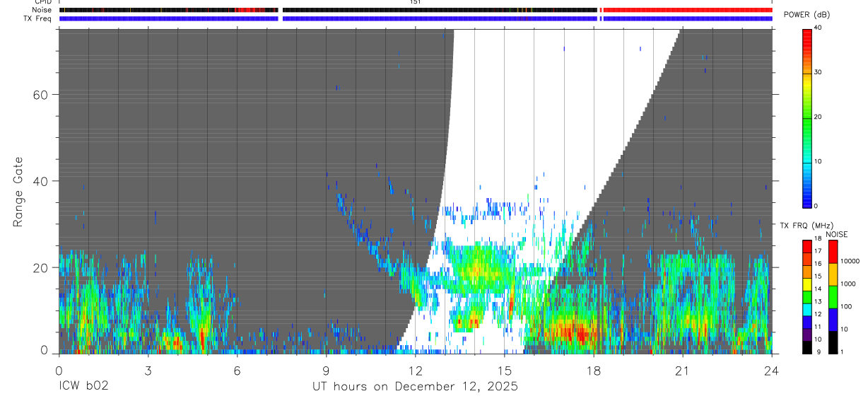Image resolution: width=868 pixels, height=401 pixels.
Task: Click the Noise row label at top
Action: tap(42, 10)
